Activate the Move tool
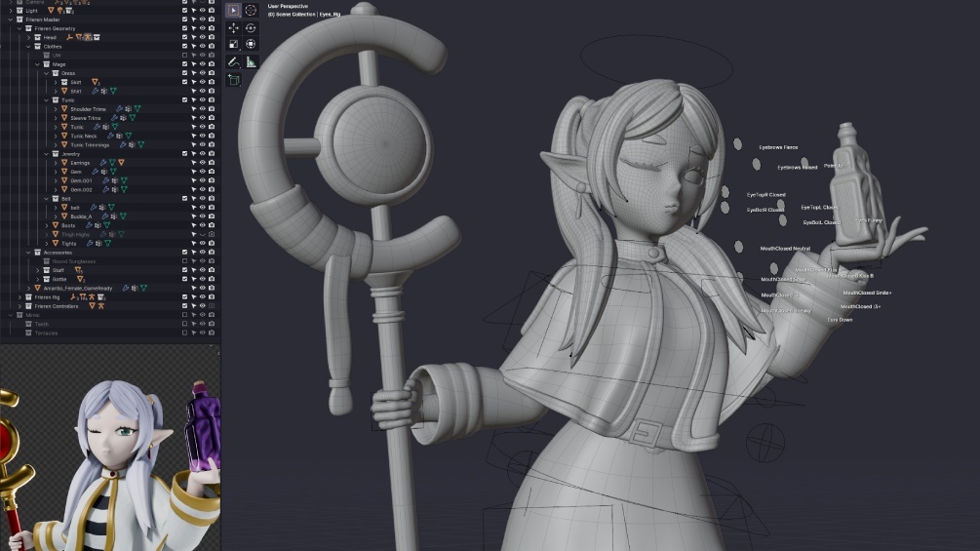 click(x=233, y=27)
